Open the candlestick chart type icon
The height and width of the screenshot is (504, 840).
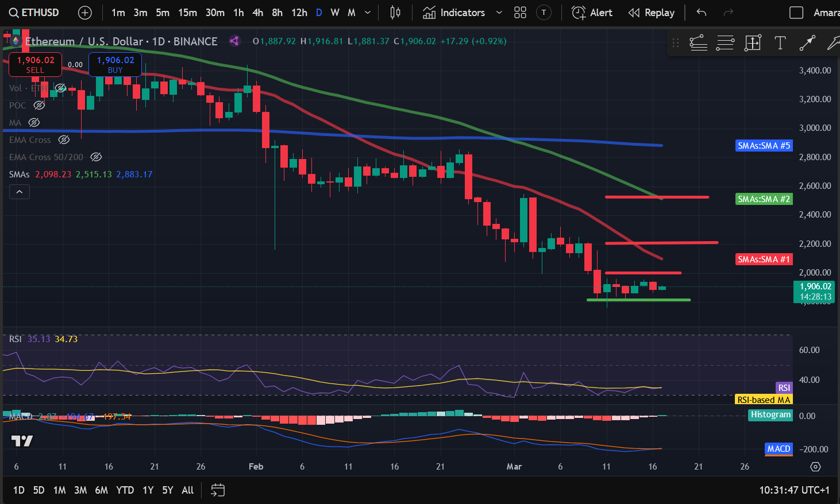pyautogui.click(x=395, y=13)
